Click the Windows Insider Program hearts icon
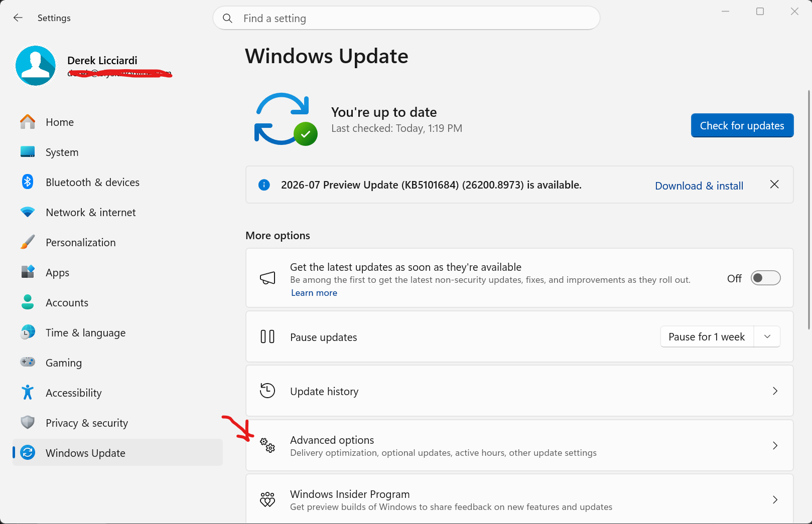The image size is (812, 524). point(267,499)
